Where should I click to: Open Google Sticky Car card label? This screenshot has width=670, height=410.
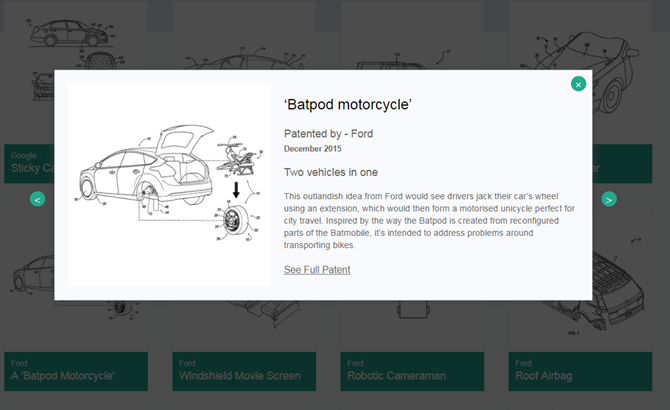pos(29,164)
